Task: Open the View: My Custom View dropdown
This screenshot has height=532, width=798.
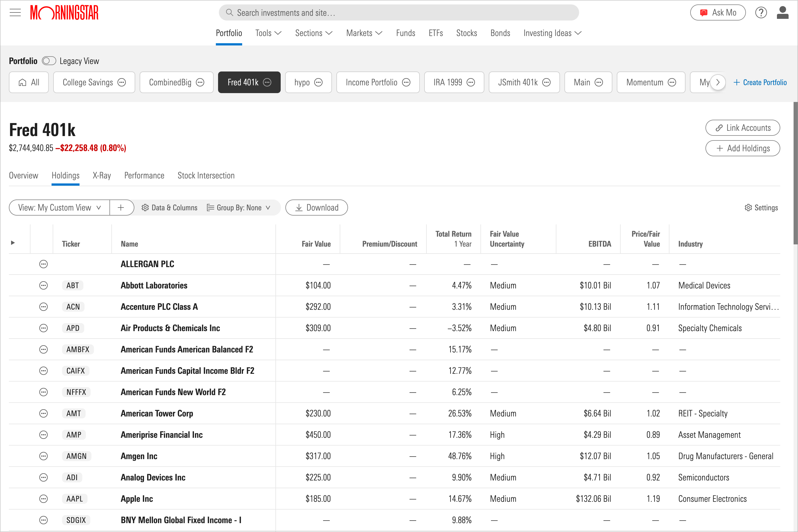Action: [59, 208]
